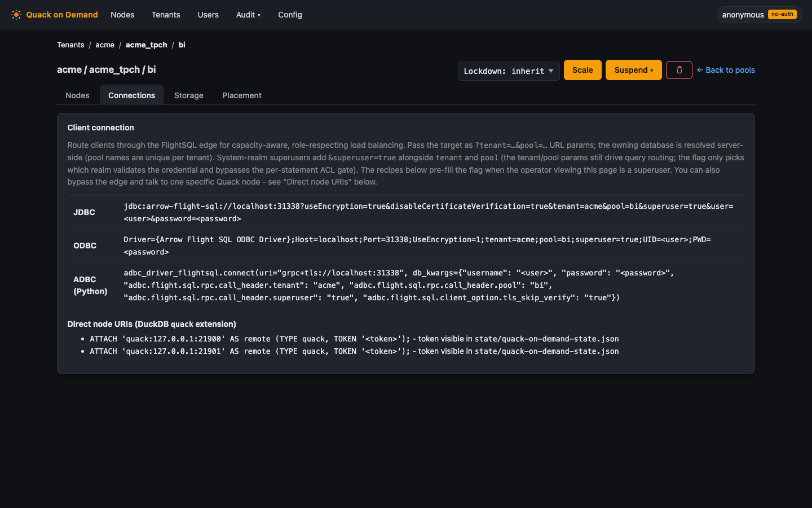Click the no-auth label badge
Screen dimensions: 812x508
(782, 14)
